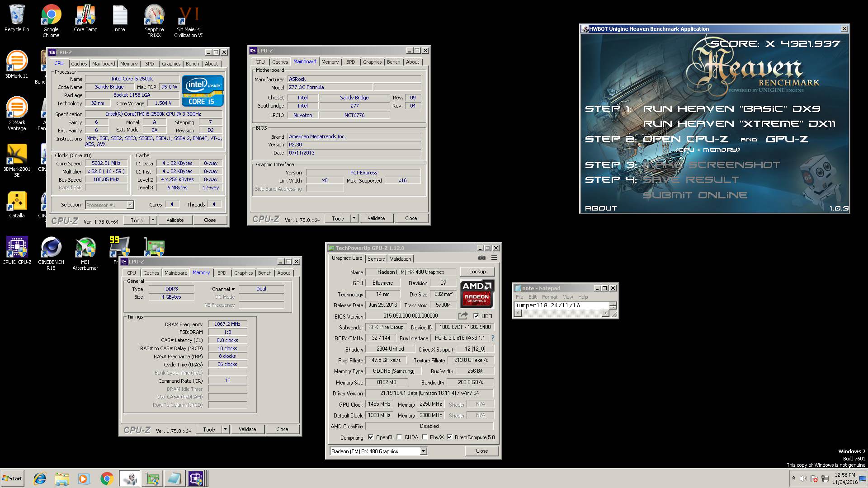Click the Start button
Image resolution: width=868 pixels, height=488 pixels.
pos(12,479)
